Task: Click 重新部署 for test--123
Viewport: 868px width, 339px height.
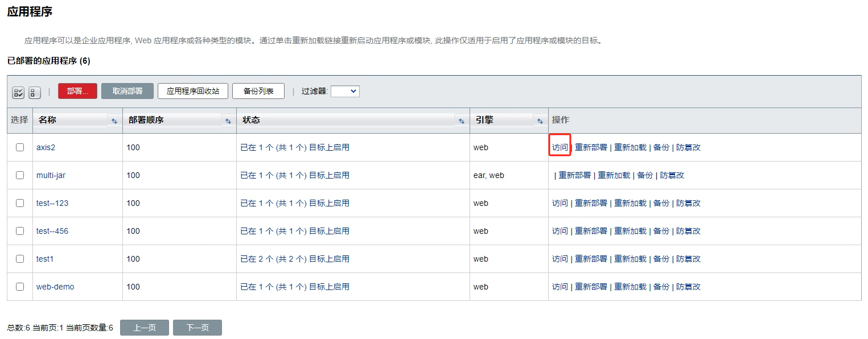Action: pos(591,203)
